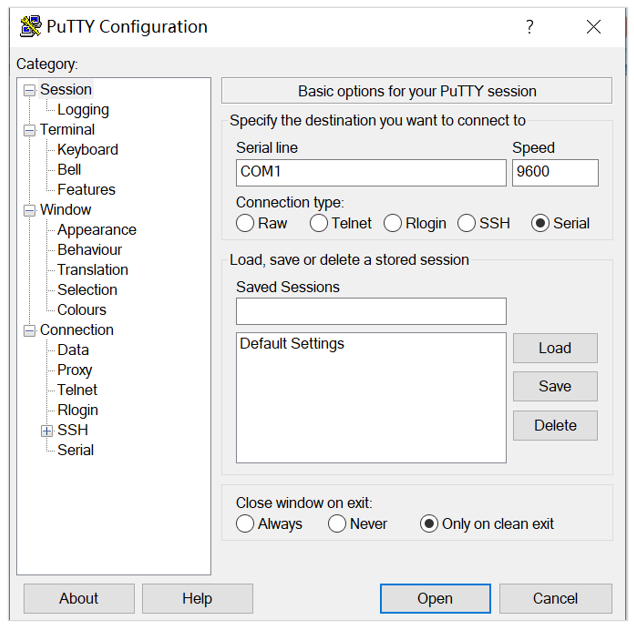Screen dimensions: 634x629
Task: Open the Telnet category in tree
Action: pyautogui.click(x=77, y=390)
